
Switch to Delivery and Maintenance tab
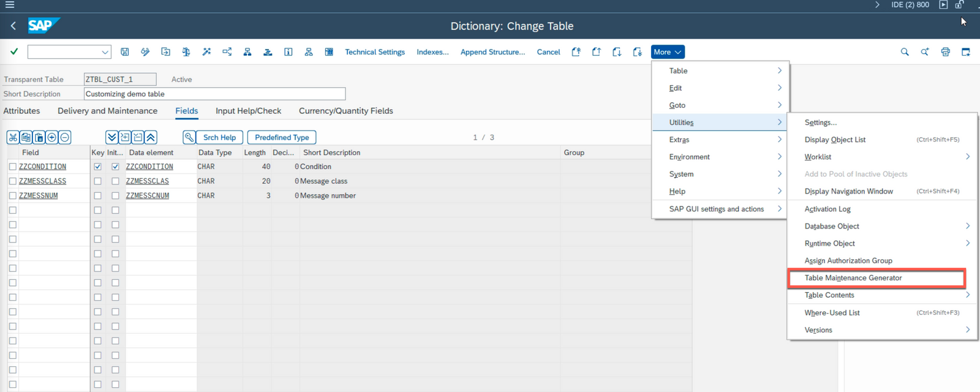click(107, 111)
